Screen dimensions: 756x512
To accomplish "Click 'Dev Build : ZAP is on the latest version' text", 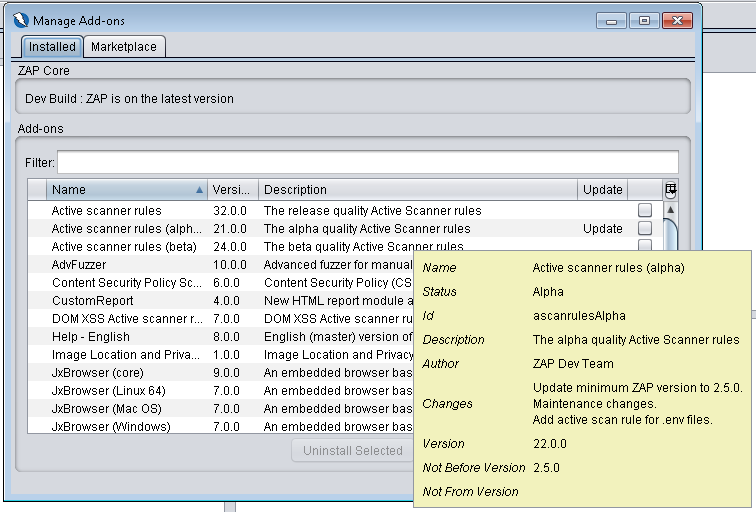I will tap(129, 99).
